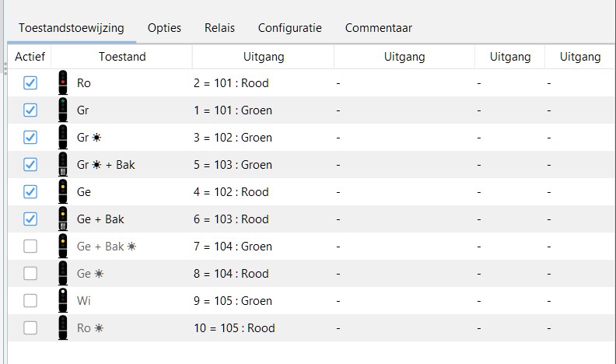Image resolution: width=616 pixels, height=364 pixels.
Task: Click the red signal icon for Ro
Action: (x=63, y=83)
